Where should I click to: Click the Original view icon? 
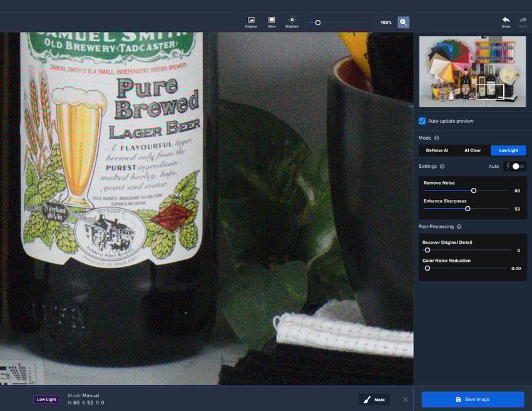(251, 21)
